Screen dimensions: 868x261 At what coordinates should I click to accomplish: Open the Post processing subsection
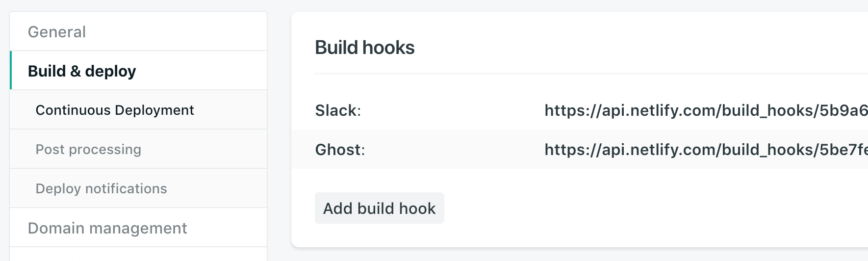coord(88,150)
